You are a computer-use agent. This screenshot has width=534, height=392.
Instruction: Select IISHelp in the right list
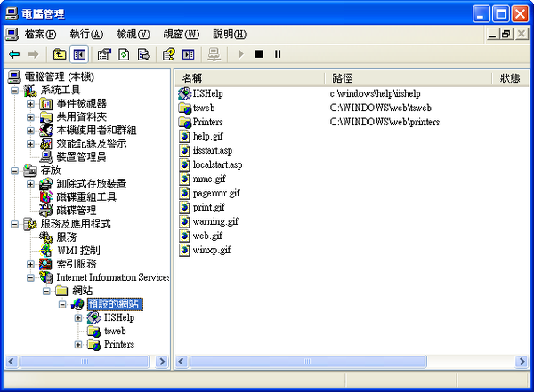click(x=207, y=93)
